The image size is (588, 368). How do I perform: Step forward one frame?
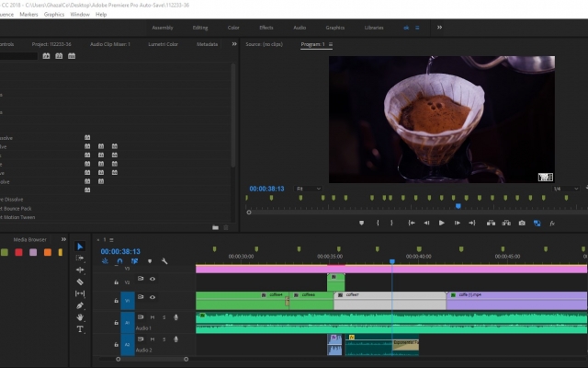(x=458, y=223)
